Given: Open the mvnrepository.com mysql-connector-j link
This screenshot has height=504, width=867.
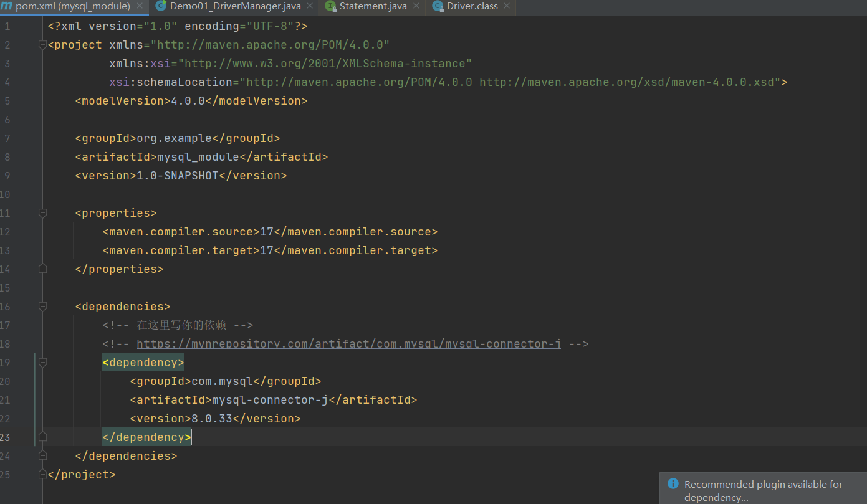Looking at the screenshot, I should point(348,344).
